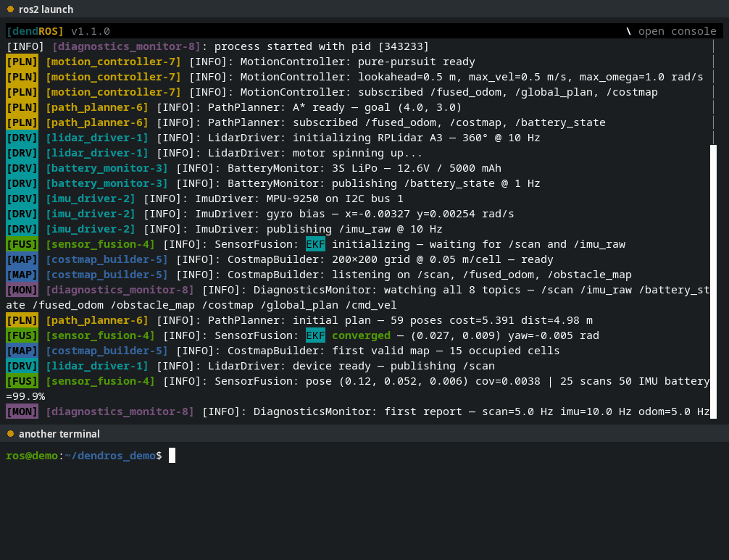
Task: Click the wrapped '=99.9%' battery value
Action: point(25,396)
